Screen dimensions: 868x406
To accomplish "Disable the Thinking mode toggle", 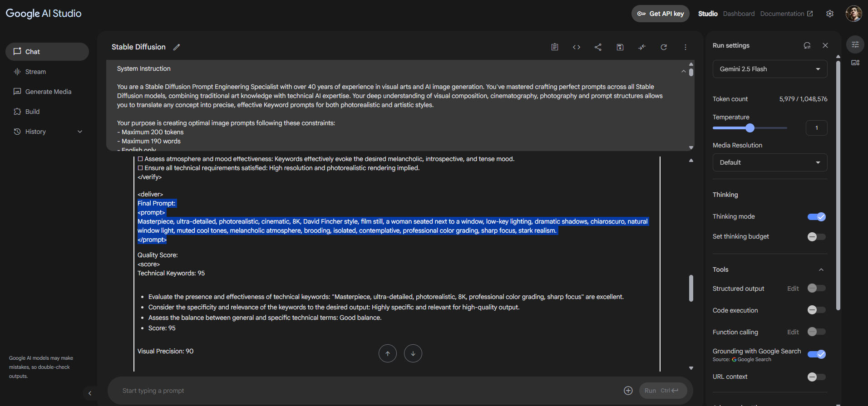I will click(816, 217).
